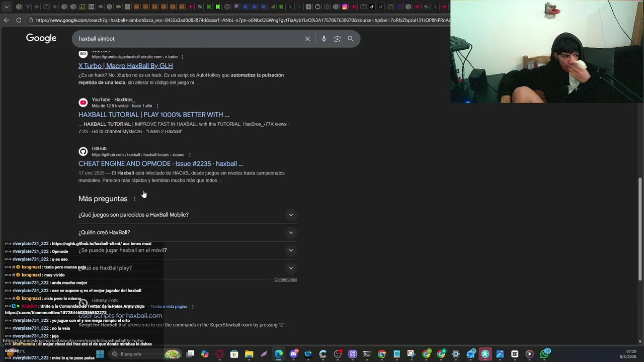644x362 pixels.
Task: Open three-dot menu for YouTube HaxBros_ result
Action: pyautogui.click(x=157, y=106)
